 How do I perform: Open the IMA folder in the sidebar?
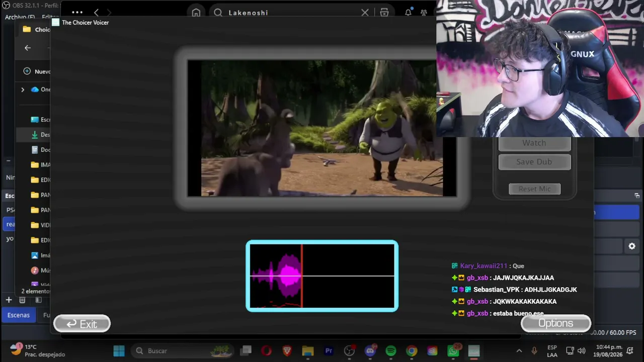click(x=41, y=165)
